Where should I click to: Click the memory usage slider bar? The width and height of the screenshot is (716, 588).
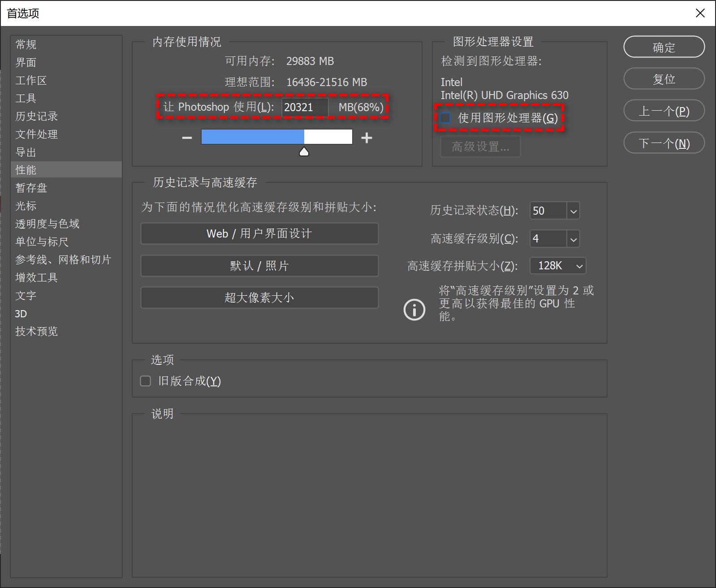[277, 137]
